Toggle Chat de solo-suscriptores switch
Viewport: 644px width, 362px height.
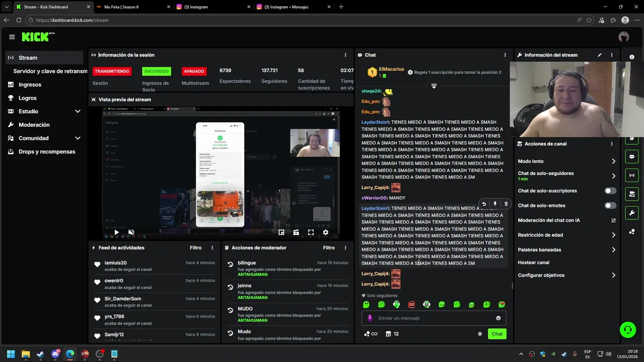point(610,191)
